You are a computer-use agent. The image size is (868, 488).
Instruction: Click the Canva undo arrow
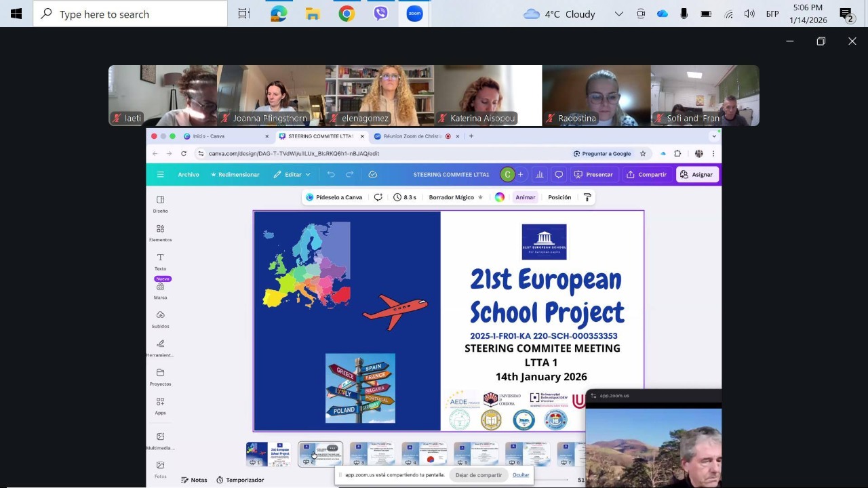pyautogui.click(x=331, y=175)
